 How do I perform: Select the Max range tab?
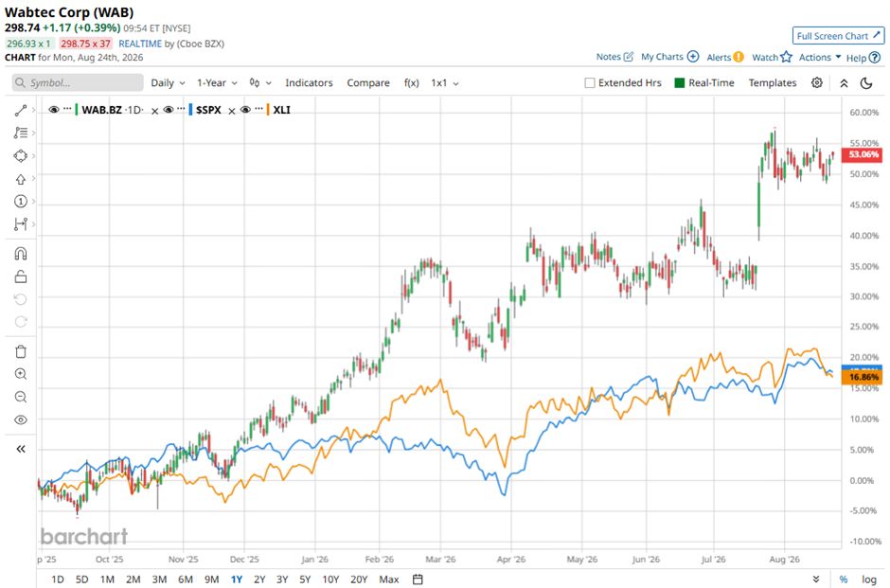point(389,579)
